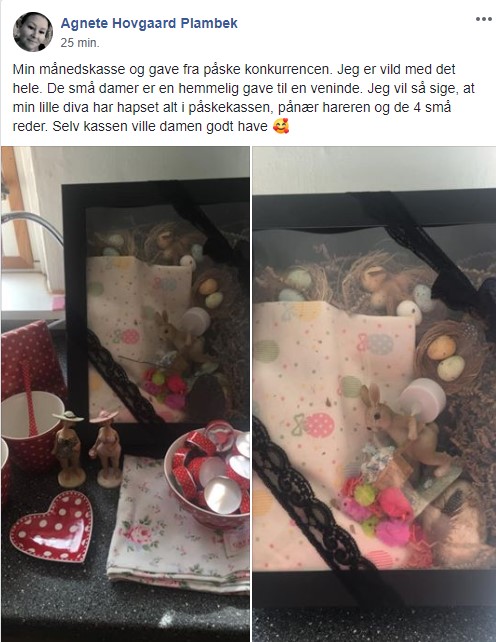This screenshot has width=496, height=642.
Task: Click the pink and green pompoms in right photo
Action: [375, 514]
